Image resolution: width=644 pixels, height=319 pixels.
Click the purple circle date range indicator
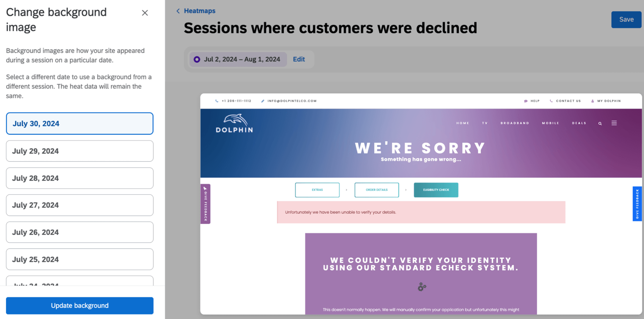pos(197,59)
